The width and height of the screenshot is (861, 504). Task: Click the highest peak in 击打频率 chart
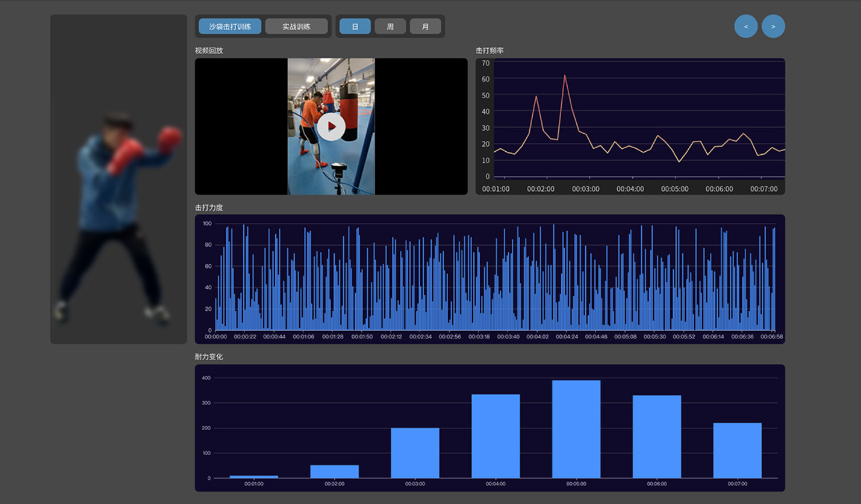(x=565, y=75)
